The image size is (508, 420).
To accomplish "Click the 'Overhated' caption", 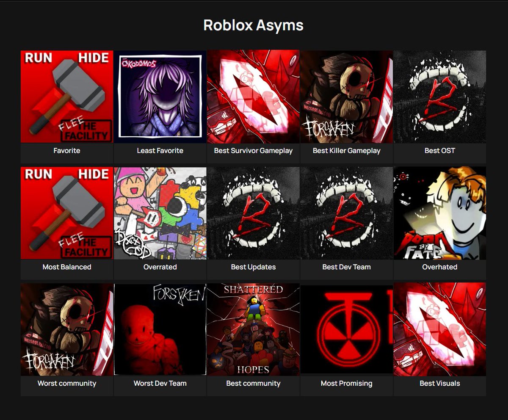I will pyautogui.click(x=440, y=267).
